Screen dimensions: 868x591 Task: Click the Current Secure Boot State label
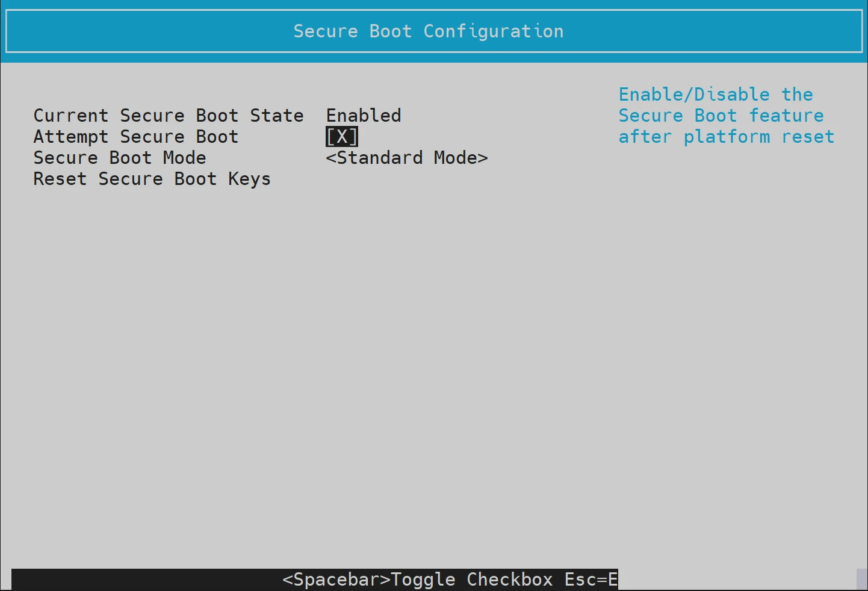(x=169, y=116)
